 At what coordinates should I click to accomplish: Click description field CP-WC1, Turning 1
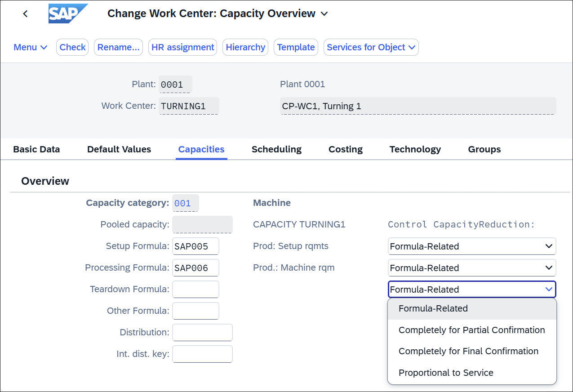pos(418,106)
